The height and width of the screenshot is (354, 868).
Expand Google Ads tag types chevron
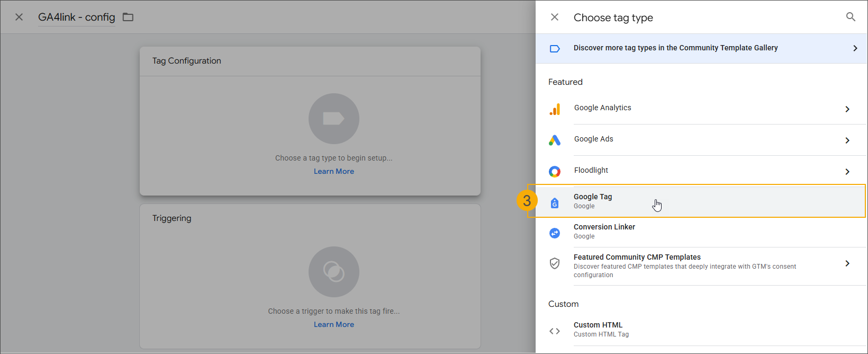pyautogui.click(x=847, y=140)
